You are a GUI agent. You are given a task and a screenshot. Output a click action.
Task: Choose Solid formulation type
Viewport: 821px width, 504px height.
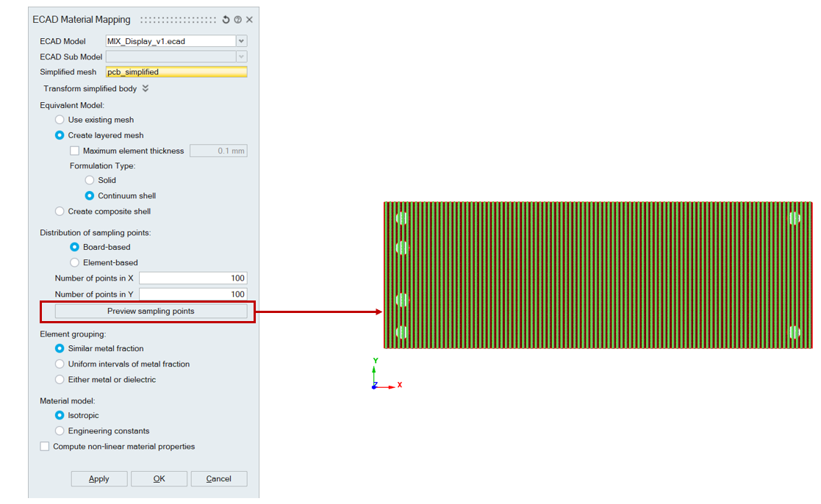(90, 180)
